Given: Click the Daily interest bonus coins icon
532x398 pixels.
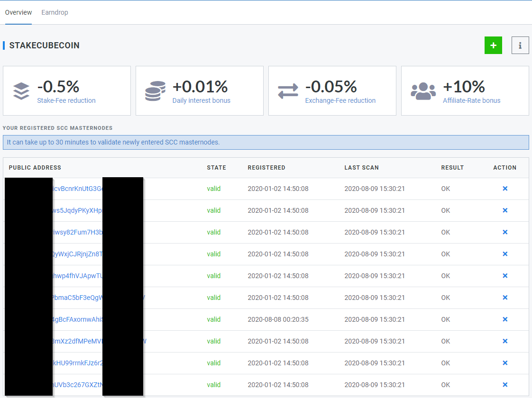Looking at the screenshot, I should point(156,91).
